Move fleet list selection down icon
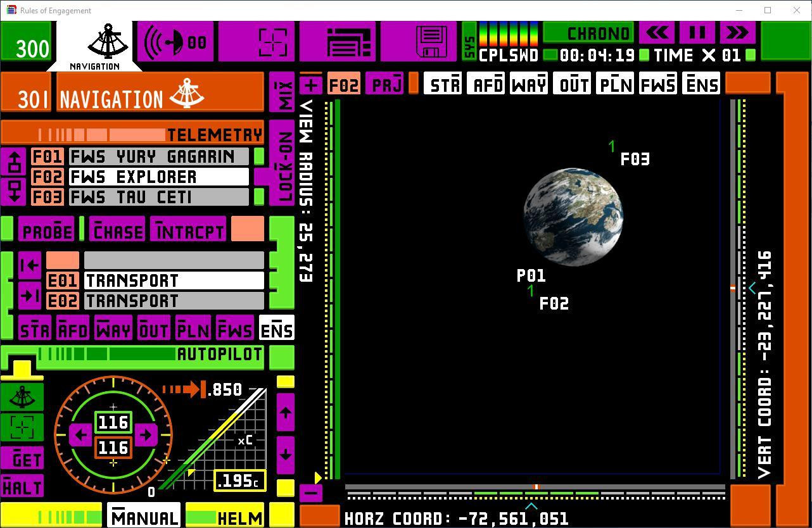 14,191
